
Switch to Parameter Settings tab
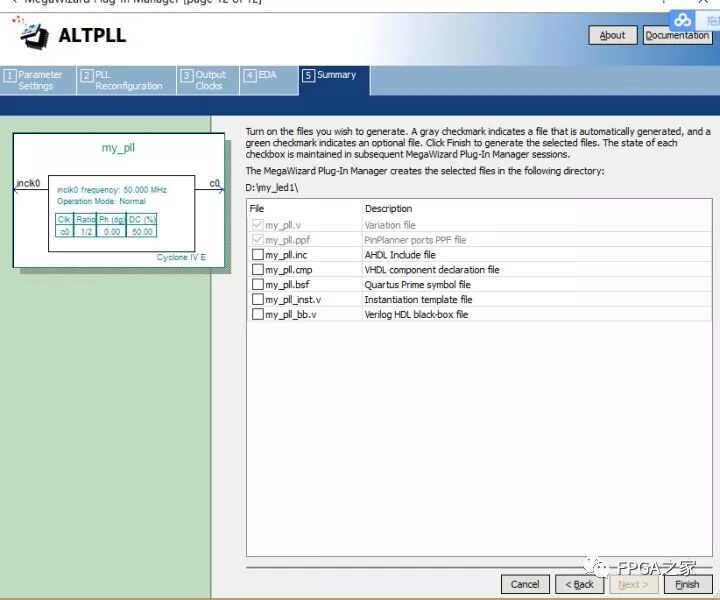click(x=40, y=80)
